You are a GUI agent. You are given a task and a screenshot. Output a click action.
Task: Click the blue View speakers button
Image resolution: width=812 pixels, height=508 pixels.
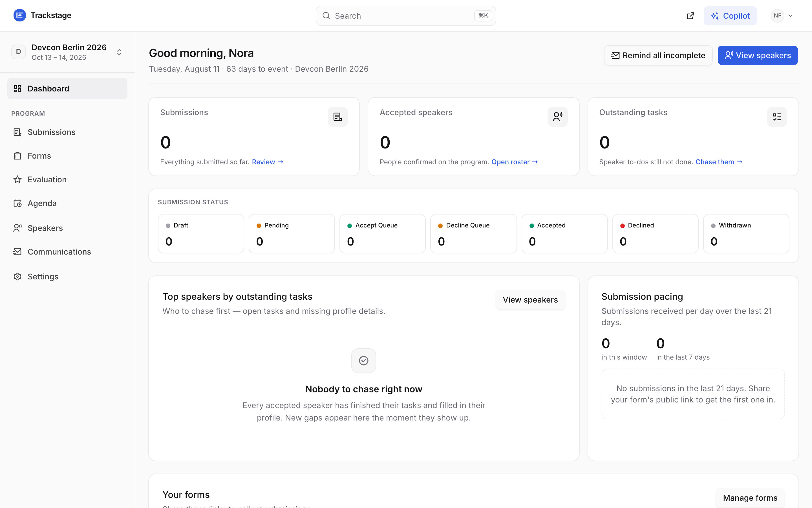[x=758, y=55]
